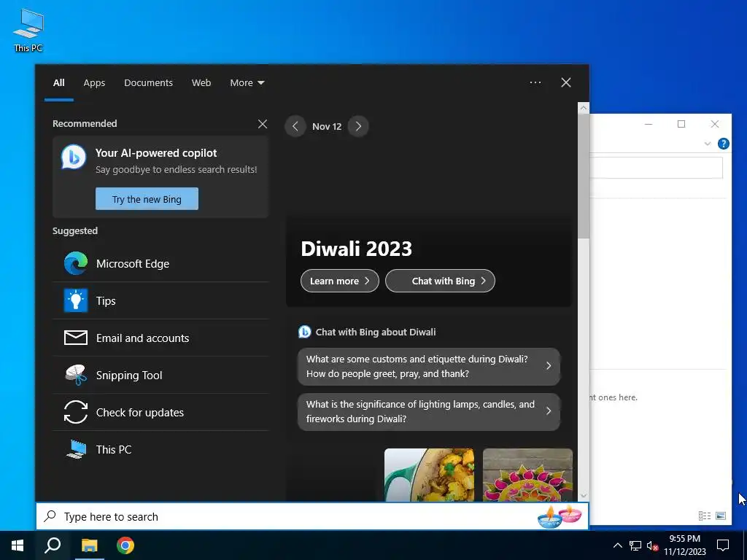Open the food dish thumbnail
Image resolution: width=747 pixels, height=560 pixels.
(x=429, y=475)
